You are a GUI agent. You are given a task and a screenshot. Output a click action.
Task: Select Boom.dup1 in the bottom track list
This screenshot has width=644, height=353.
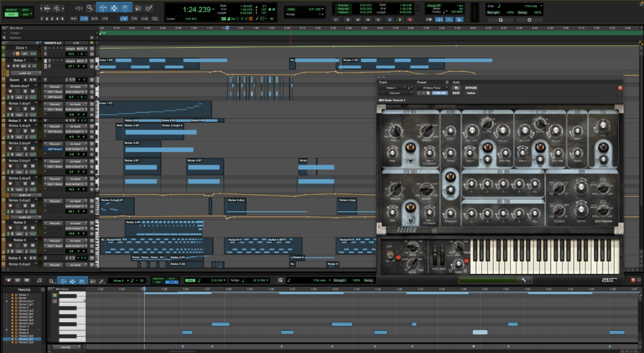coord(26,301)
